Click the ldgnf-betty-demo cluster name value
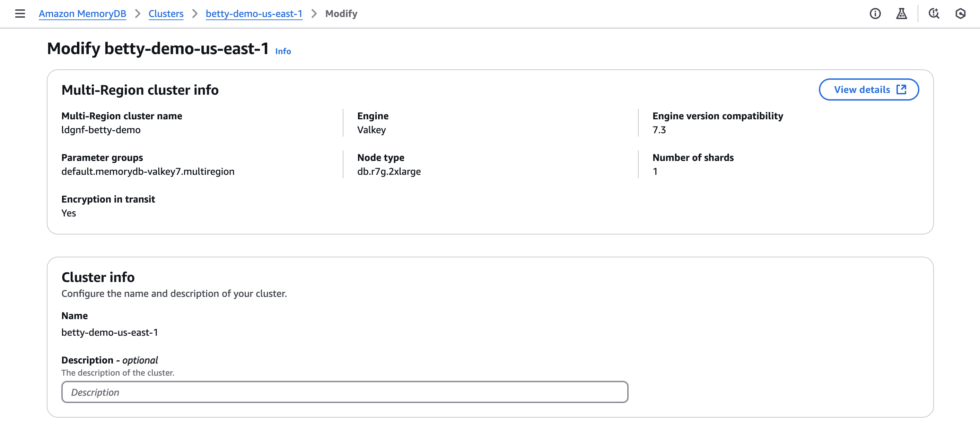 [101, 130]
